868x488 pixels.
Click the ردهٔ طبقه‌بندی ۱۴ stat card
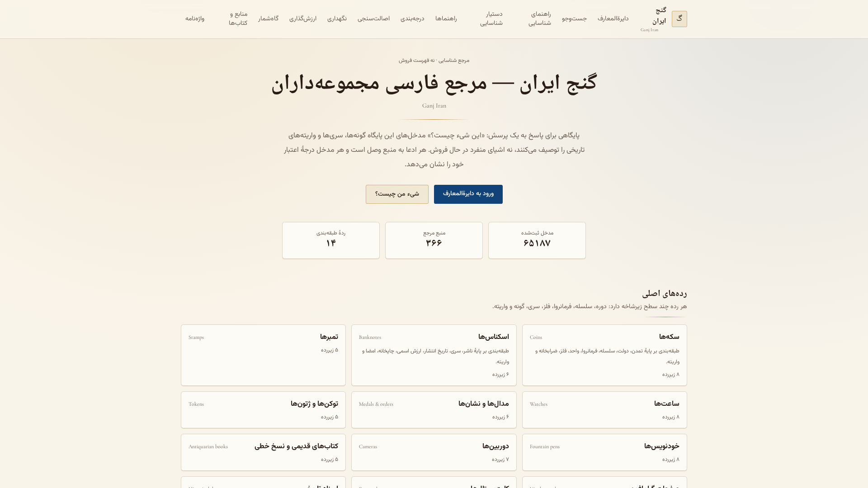(331, 240)
